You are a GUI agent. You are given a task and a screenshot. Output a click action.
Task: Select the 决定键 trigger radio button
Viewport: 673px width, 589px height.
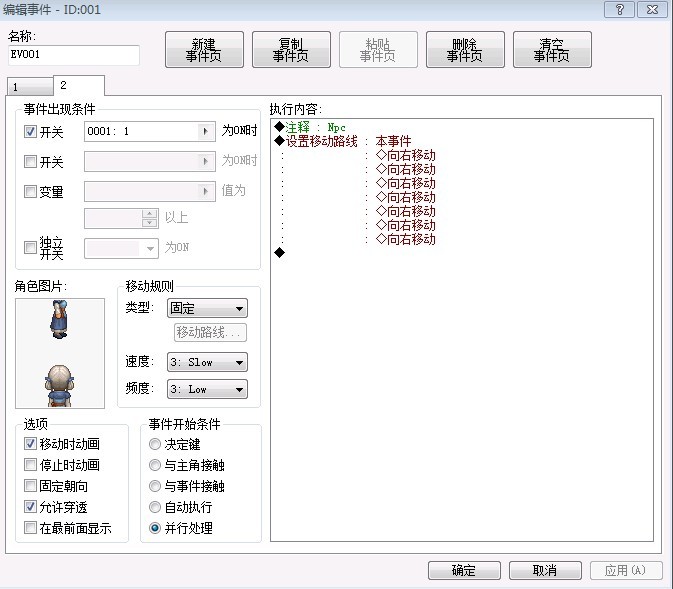tap(155, 444)
